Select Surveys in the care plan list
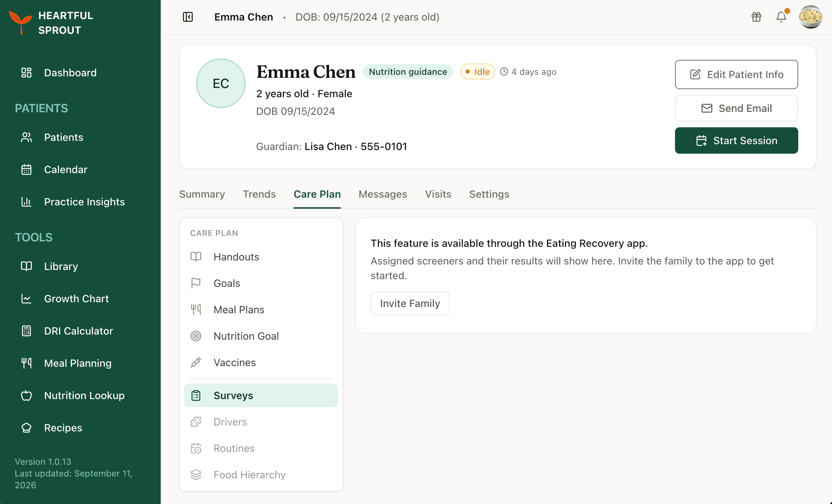This screenshot has width=832, height=504. coord(261,395)
